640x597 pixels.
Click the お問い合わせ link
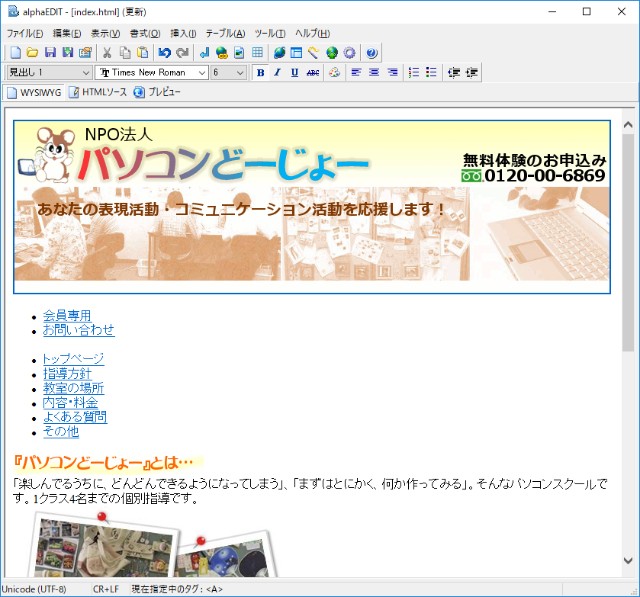pos(78,330)
